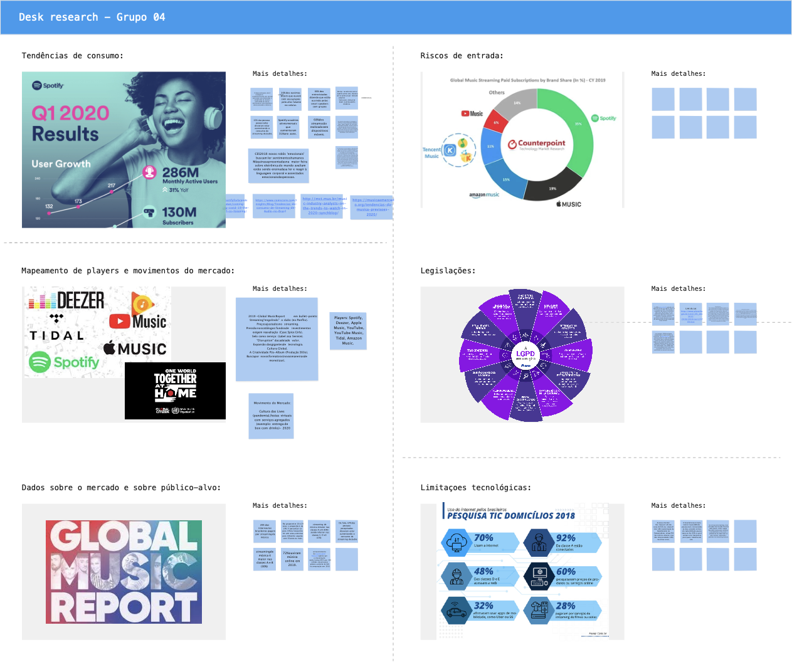Screen dimensions: 792x672
Task: Select the 'Spotify usuários ativos mensais' note
Action: tap(288, 127)
